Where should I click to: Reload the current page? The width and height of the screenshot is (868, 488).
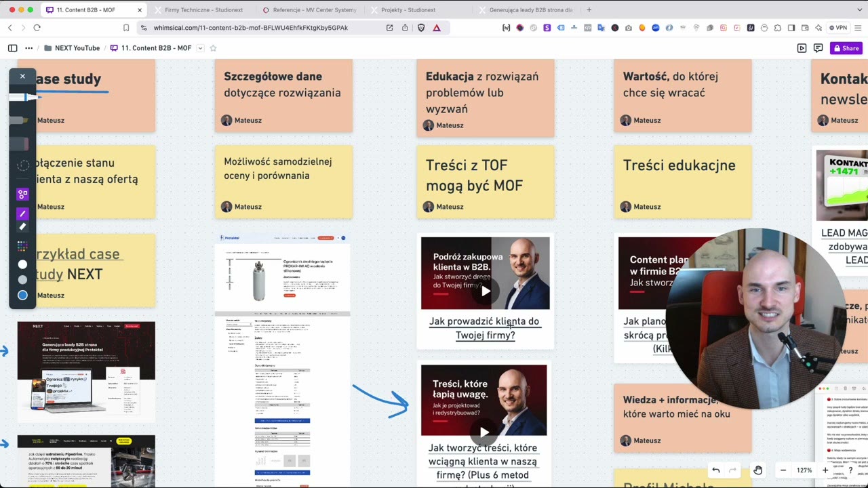pyautogui.click(x=37, y=28)
